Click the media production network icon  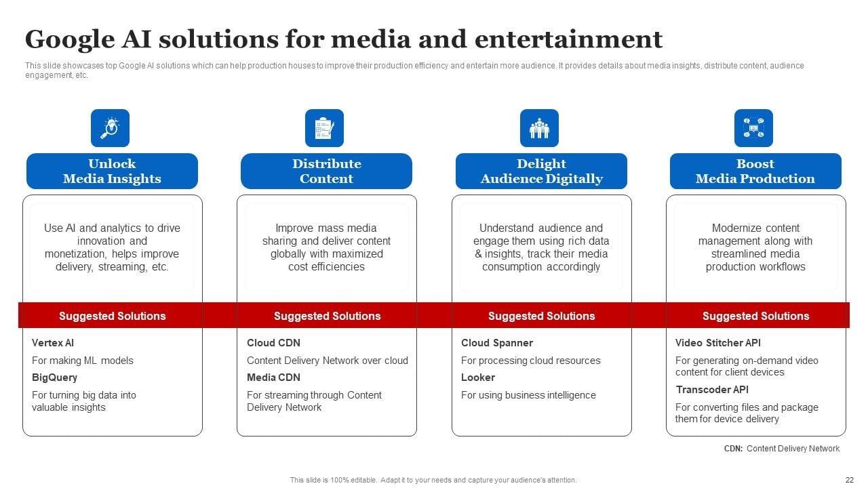[753, 128]
